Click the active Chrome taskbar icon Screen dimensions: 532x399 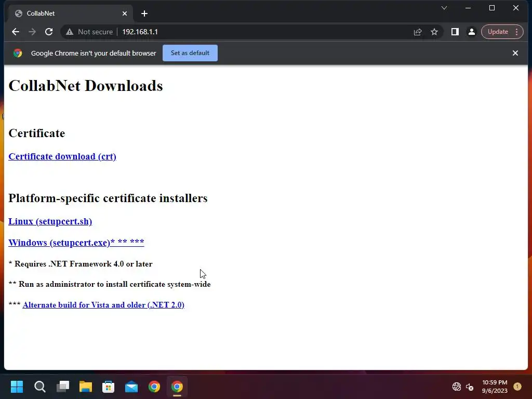[177, 387]
